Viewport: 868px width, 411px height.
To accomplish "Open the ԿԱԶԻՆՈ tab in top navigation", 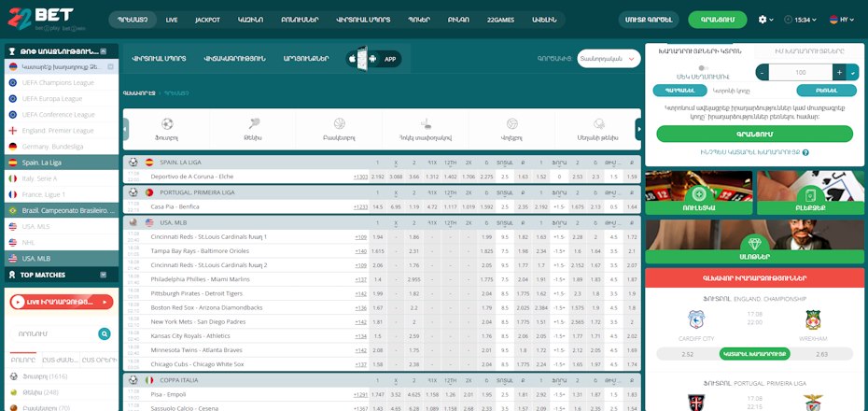I will (251, 20).
